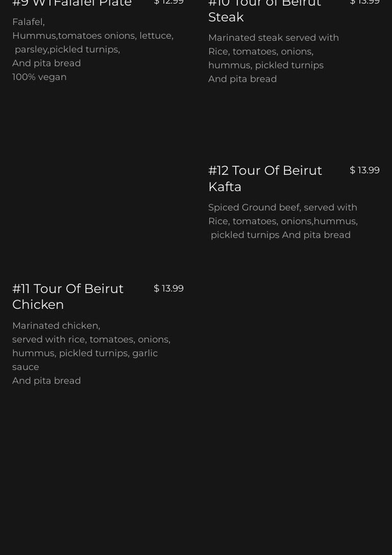
Task: Select the #10 Tour of Beirut Steak title
Action: pos(264,11)
